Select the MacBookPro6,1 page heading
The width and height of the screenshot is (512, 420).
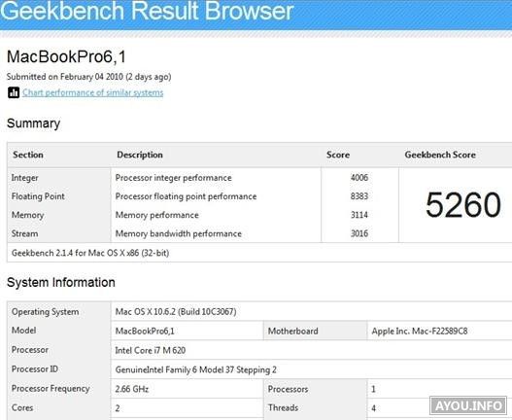point(66,56)
